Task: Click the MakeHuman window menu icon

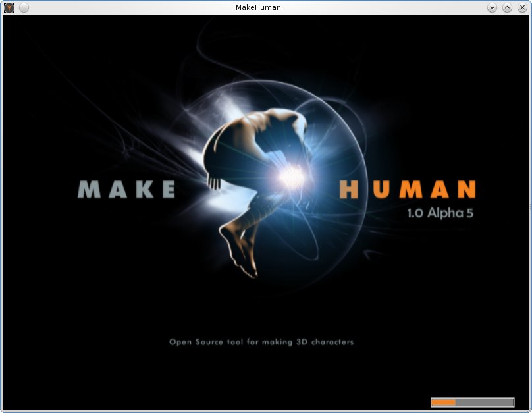Action: [x=9, y=7]
